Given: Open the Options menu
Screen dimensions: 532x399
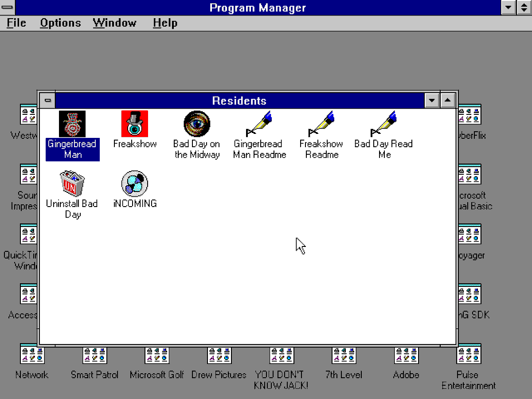Looking at the screenshot, I should click(60, 23).
